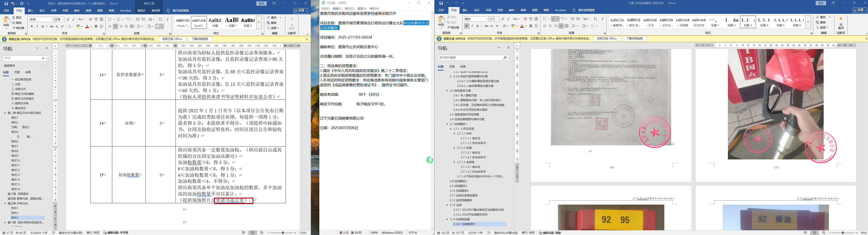Toggle italic in the left Word window

tap(37, 26)
